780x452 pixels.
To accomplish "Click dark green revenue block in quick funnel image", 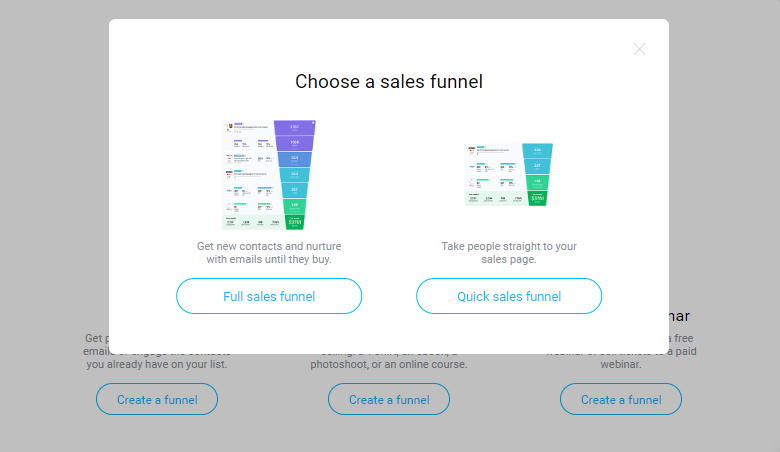I will point(537,198).
